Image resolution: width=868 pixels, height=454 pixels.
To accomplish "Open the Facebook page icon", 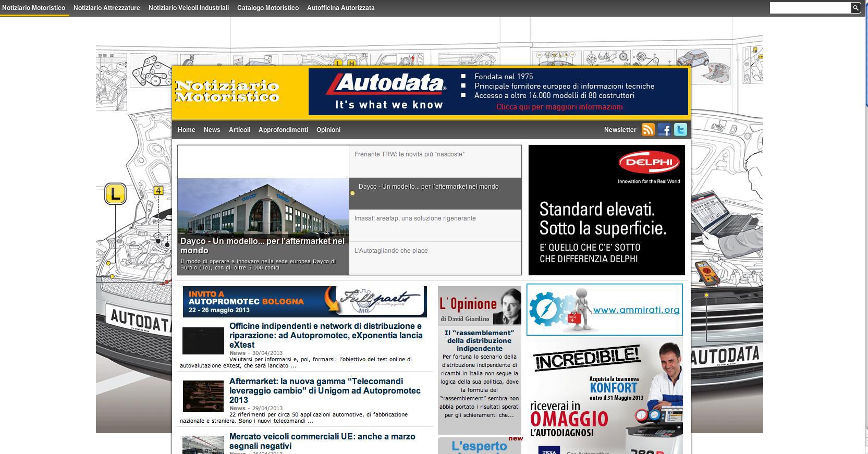I will click(x=664, y=130).
